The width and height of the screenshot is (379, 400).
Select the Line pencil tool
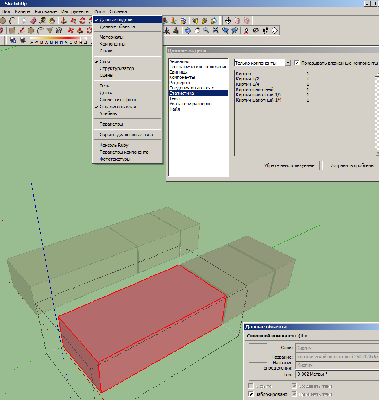21,31
